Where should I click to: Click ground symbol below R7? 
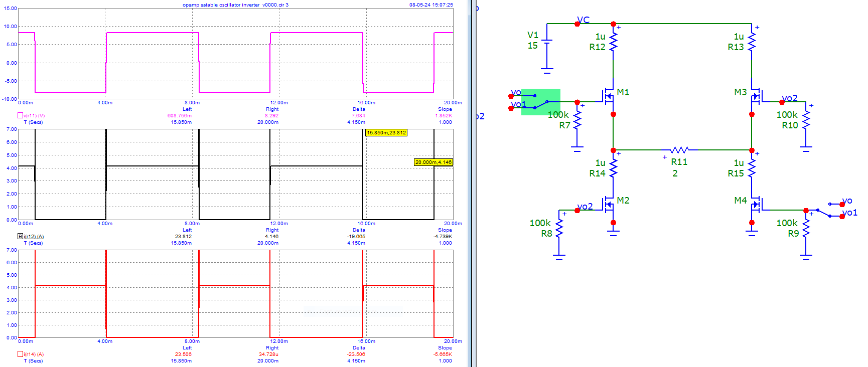577,149
